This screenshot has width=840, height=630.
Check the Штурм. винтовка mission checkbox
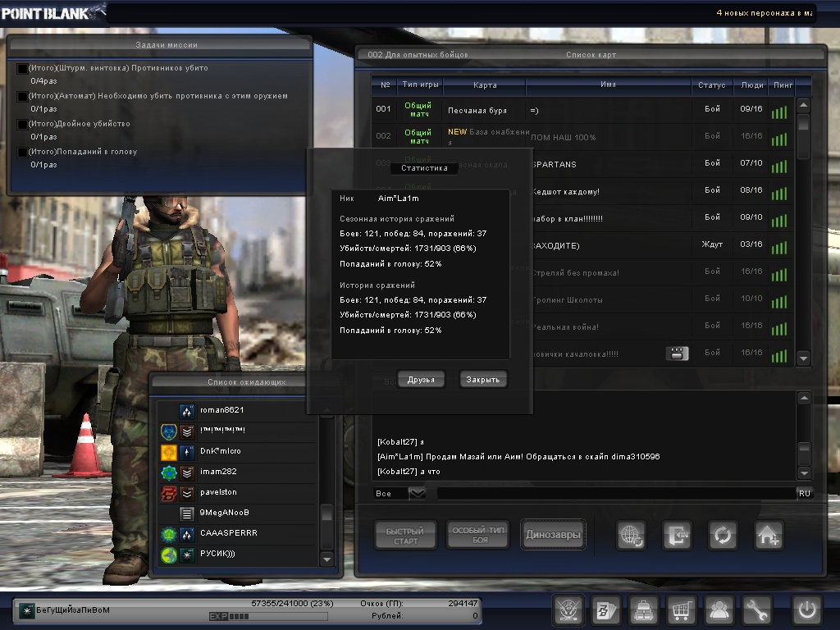click(22, 69)
